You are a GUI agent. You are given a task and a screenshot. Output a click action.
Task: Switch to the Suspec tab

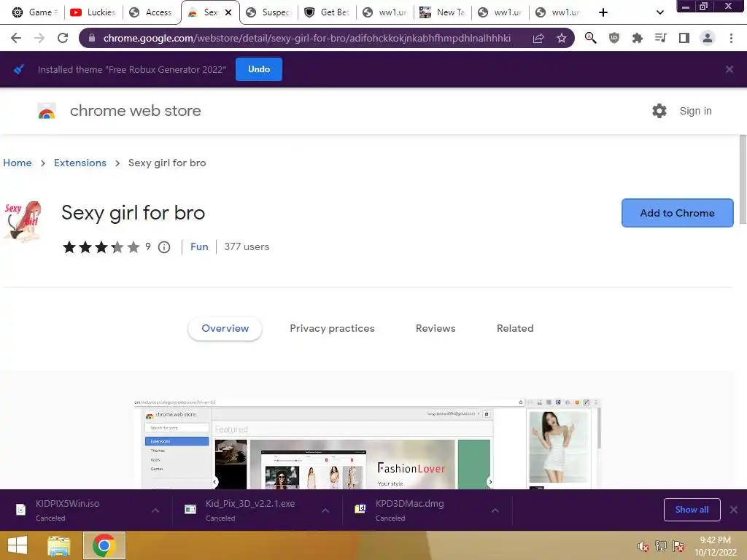(x=268, y=12)
